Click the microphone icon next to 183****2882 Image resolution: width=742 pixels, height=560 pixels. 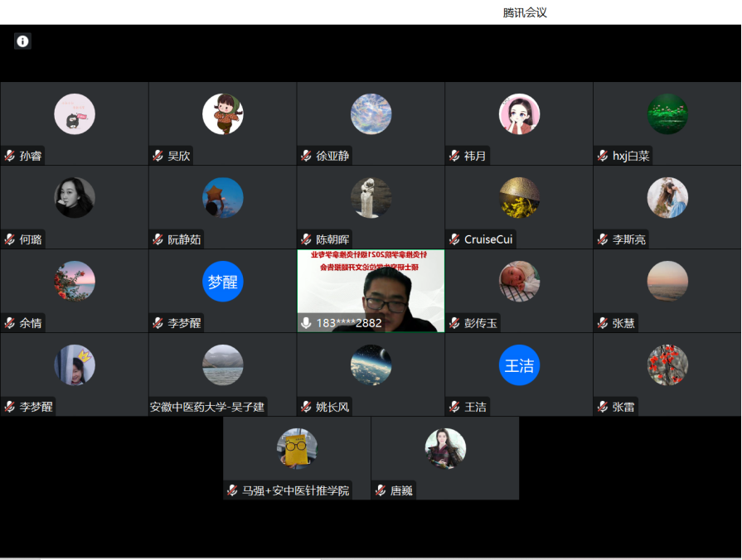pos(306,323)
